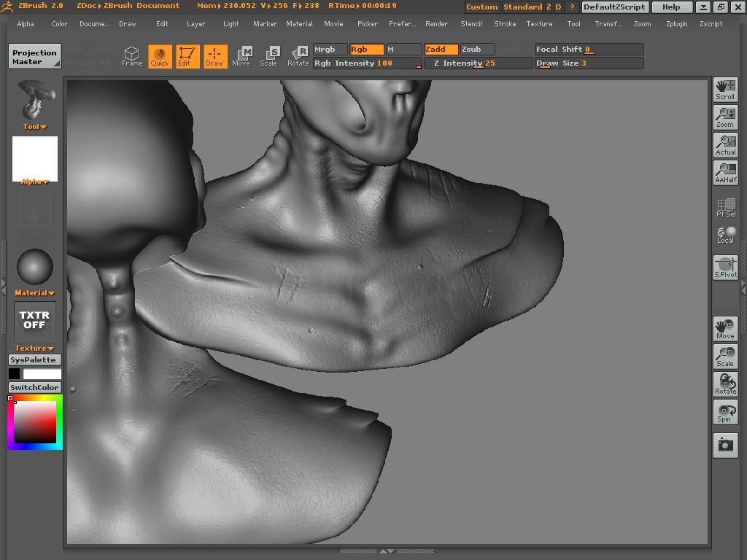Click the Scroll hand icon on right shelf
The image size is (747, 560).
[725, 89]
